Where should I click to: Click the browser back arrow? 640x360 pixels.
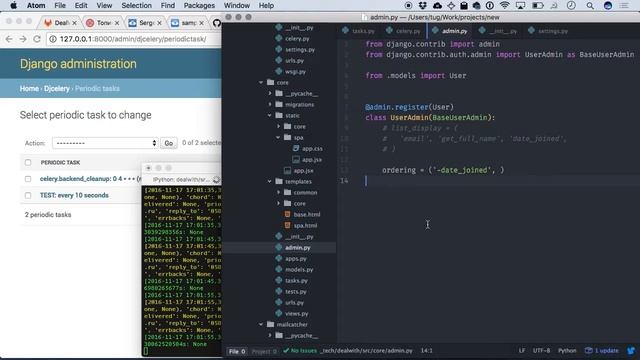(9, 39)
